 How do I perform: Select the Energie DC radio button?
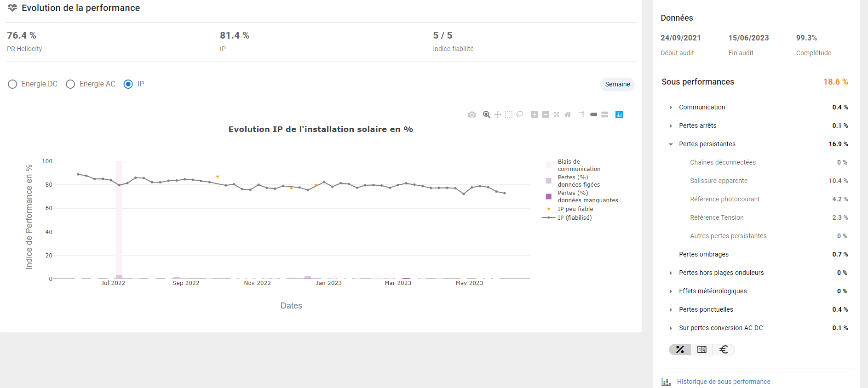pyautogui.click(x=12, y=84)
